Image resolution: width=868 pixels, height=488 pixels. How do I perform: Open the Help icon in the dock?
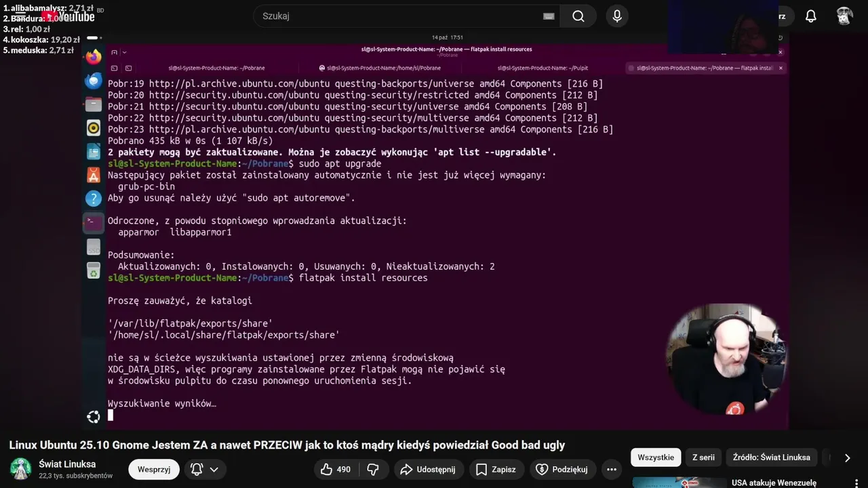pyautogui.click(x=94, y=199)
